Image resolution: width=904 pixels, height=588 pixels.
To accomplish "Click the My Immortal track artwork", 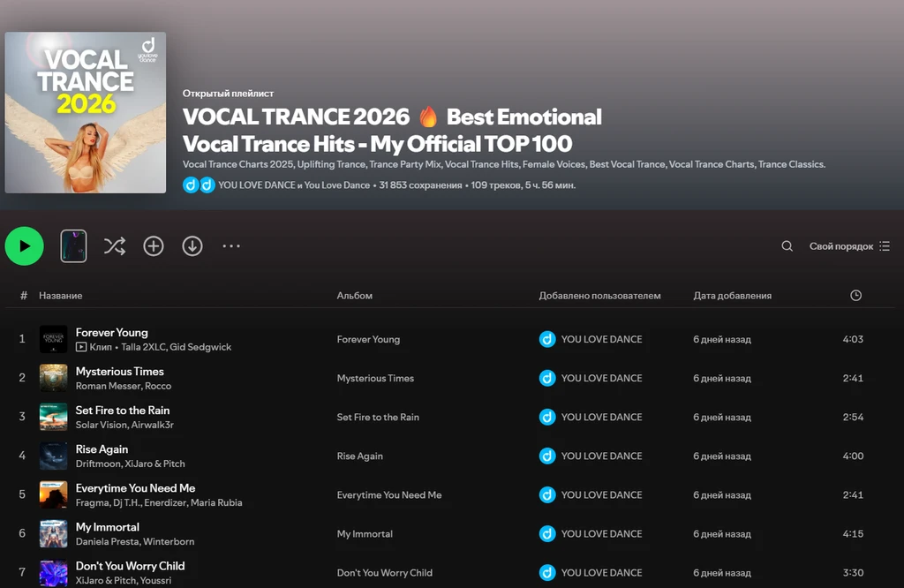I will point(53,534).
